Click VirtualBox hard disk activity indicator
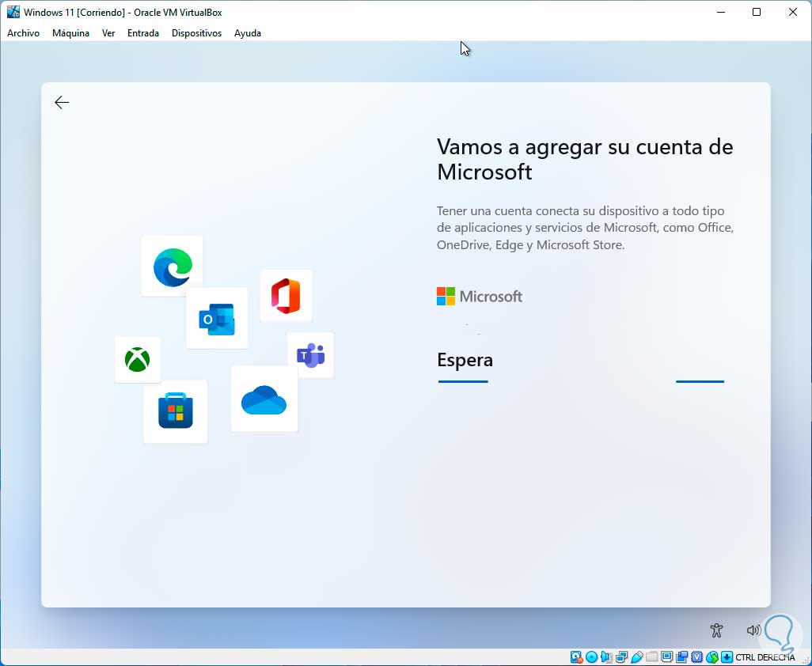Viewport: 812px width, 666px height. (x=576, y=657)
